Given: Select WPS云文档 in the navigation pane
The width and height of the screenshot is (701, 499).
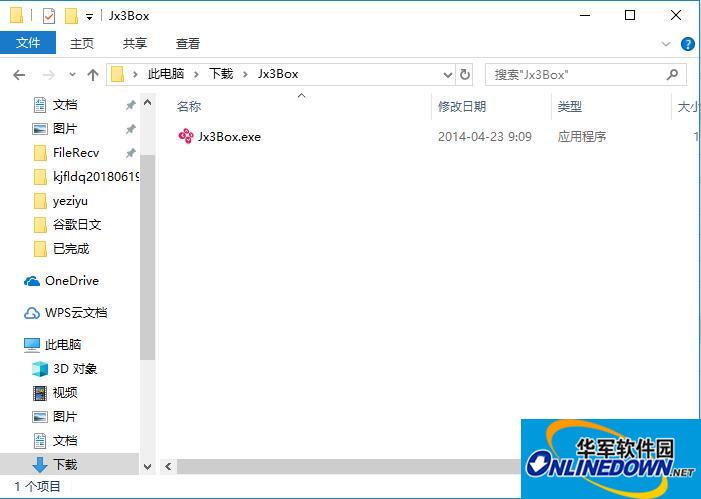Looking at the screenshot, I should point(76,313).
